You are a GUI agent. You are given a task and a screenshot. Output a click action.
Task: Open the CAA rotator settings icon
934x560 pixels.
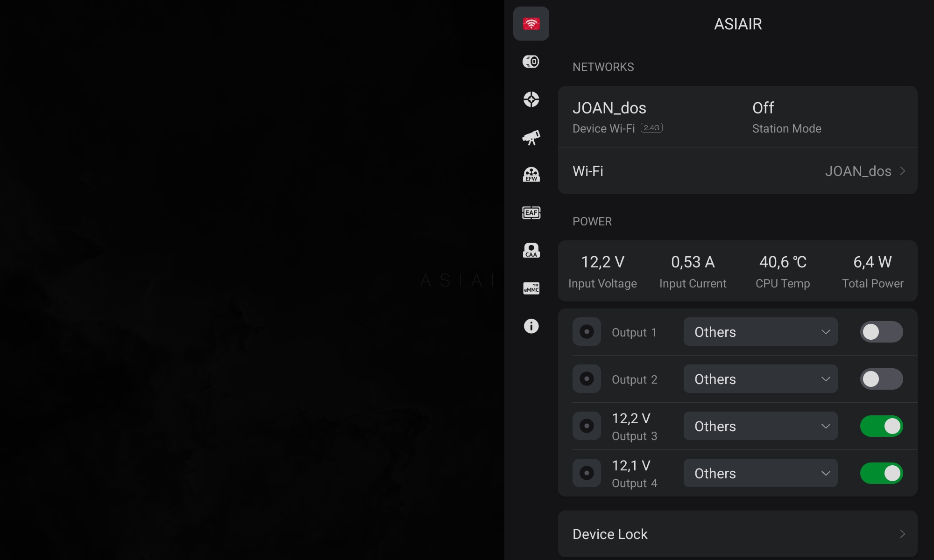(531, 251)
